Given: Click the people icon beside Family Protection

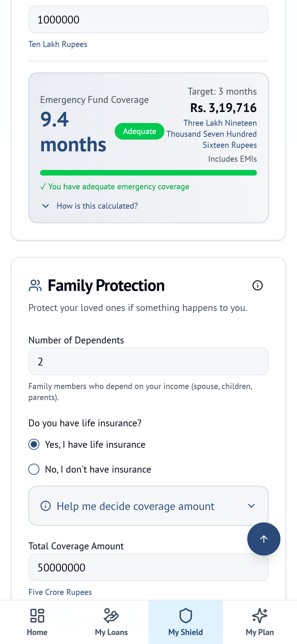Looking at the screenshot, I should click(35, 285).
